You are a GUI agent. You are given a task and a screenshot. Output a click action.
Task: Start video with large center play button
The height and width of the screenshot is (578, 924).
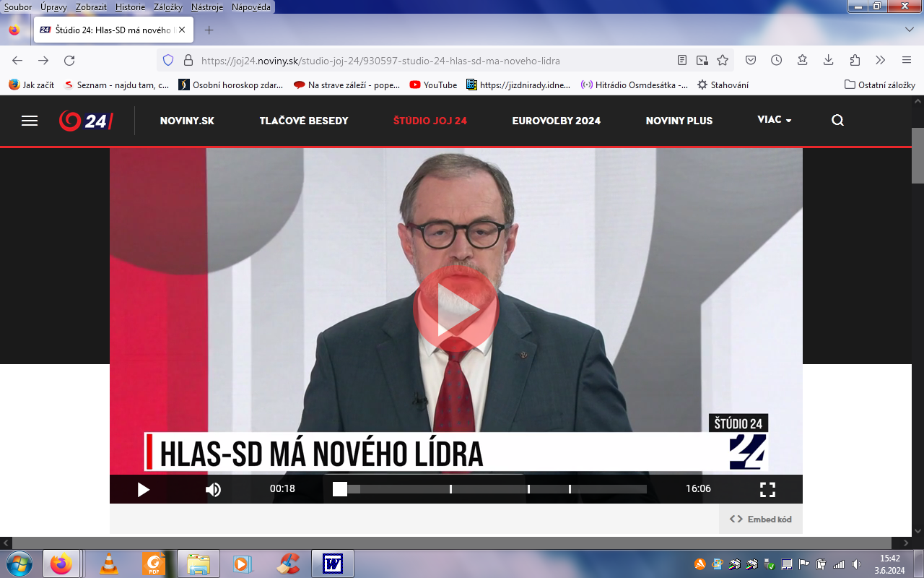pos(456,309)
